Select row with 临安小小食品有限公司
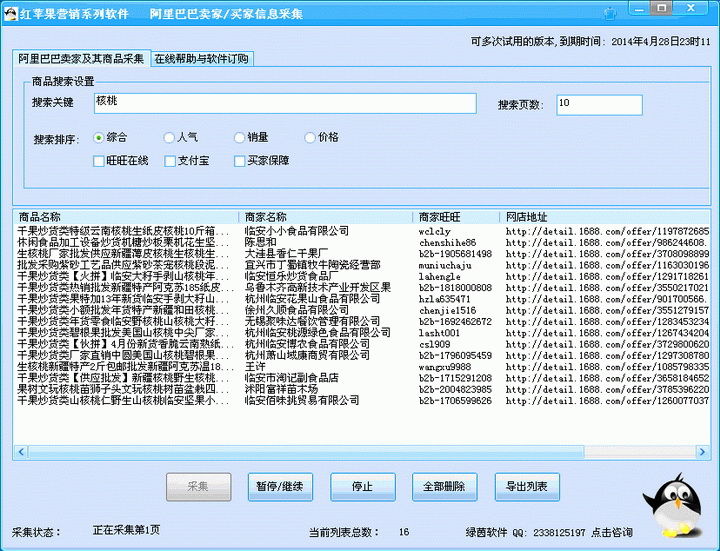 point(363,231)
